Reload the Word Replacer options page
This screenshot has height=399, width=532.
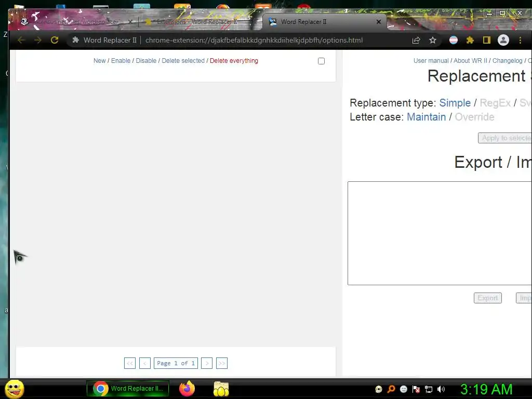tap(54, 40)
